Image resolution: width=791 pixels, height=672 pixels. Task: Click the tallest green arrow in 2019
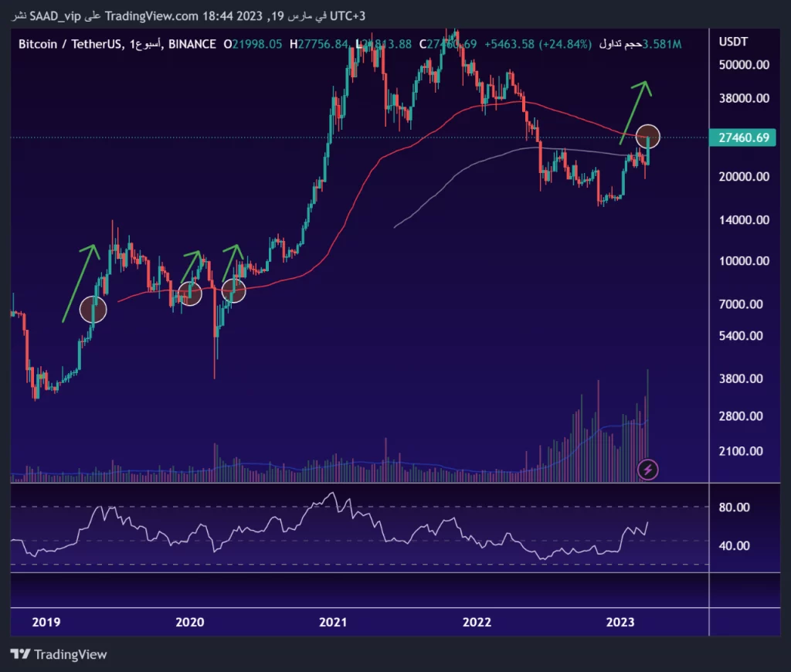(x=80, y=281)
